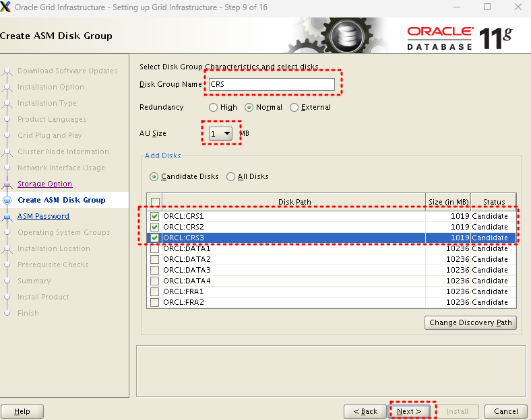Select the ORCL:FRA1 disk path text
This screenshot has height=420, width=531.
(x=183, y=291)
